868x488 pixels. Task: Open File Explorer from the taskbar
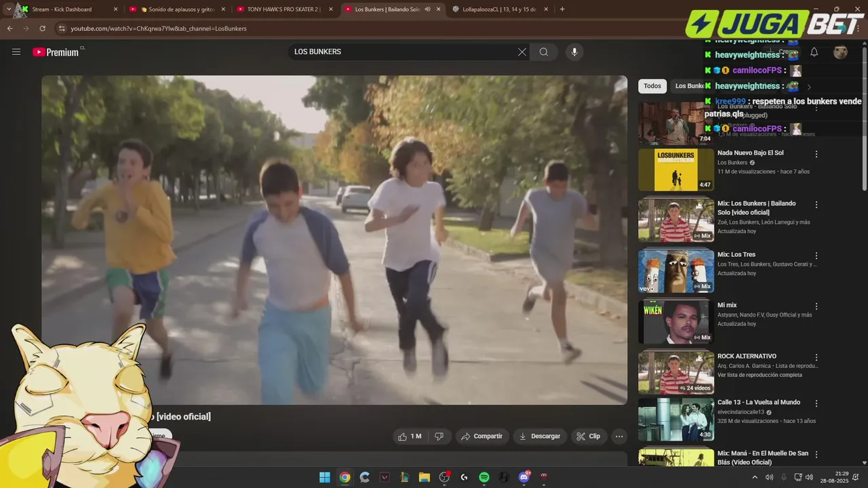coord(425,477)
